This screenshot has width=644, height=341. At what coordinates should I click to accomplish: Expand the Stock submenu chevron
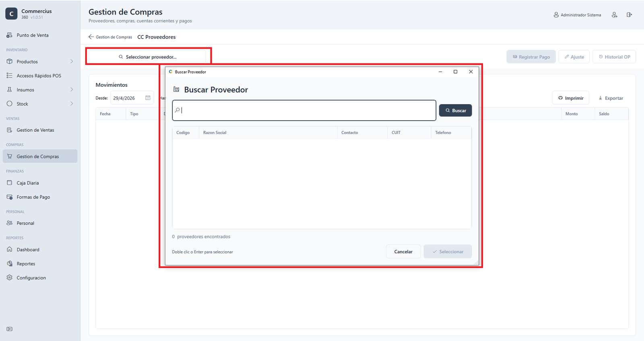click(72, 104)
